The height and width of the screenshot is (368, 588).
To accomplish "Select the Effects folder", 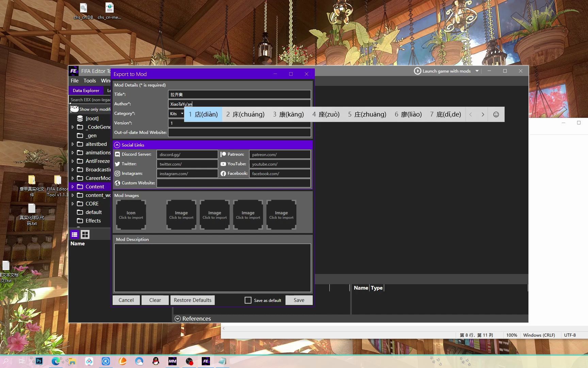I will pyautogui.click(x=93, y=221).
